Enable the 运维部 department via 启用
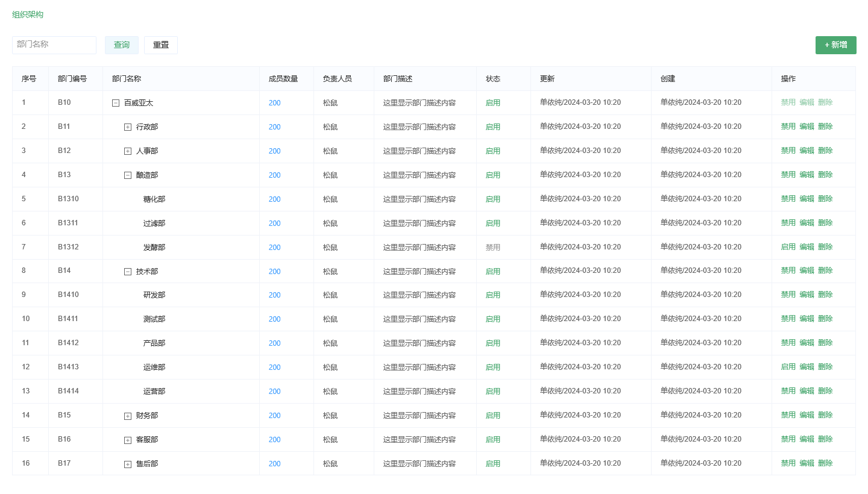The image size is (868, 494). tap(788, 367)
